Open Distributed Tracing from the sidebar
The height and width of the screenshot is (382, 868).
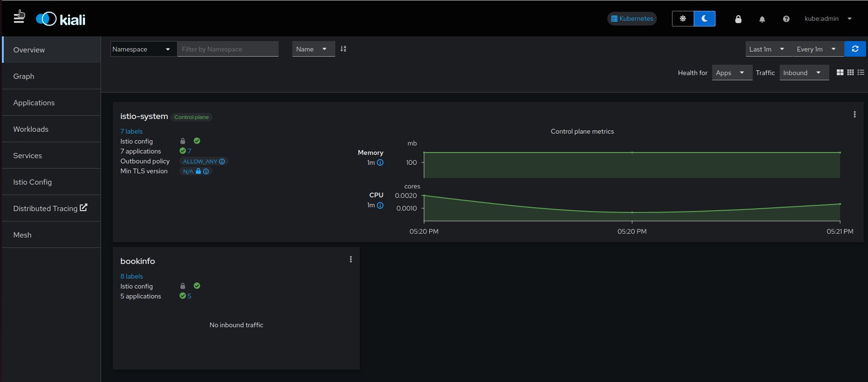[51, 208]
